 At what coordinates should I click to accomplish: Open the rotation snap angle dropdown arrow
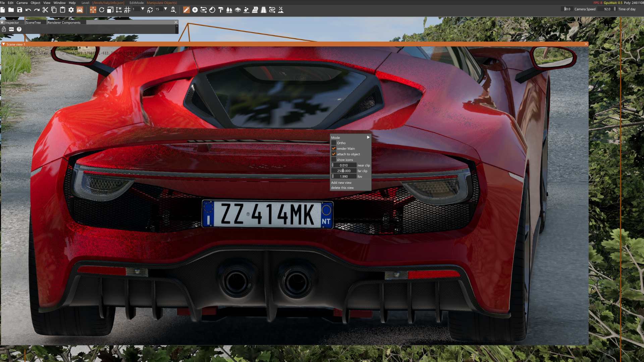(165, 9)
